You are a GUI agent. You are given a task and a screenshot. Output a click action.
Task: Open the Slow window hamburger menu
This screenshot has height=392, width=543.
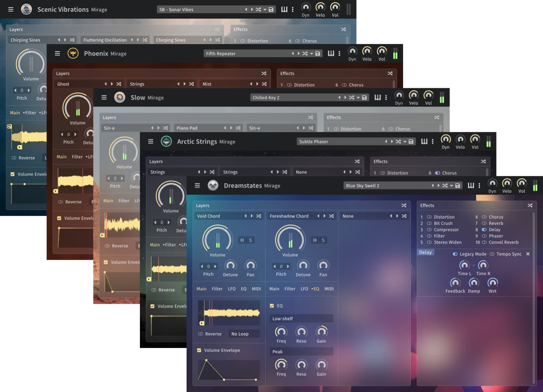click(x=104, y=98)
